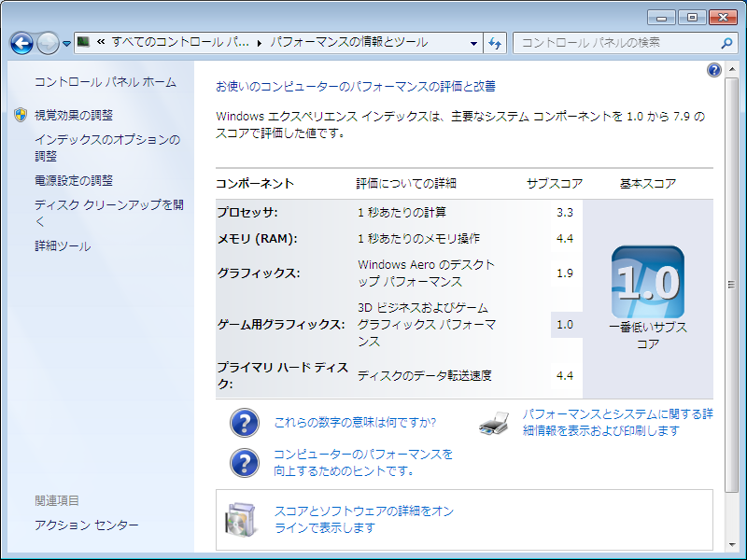Screen dimensions: 747x560
Task: Click the graphics subscore 1.9
Action: pyautogui.click(x=565, y=273)
